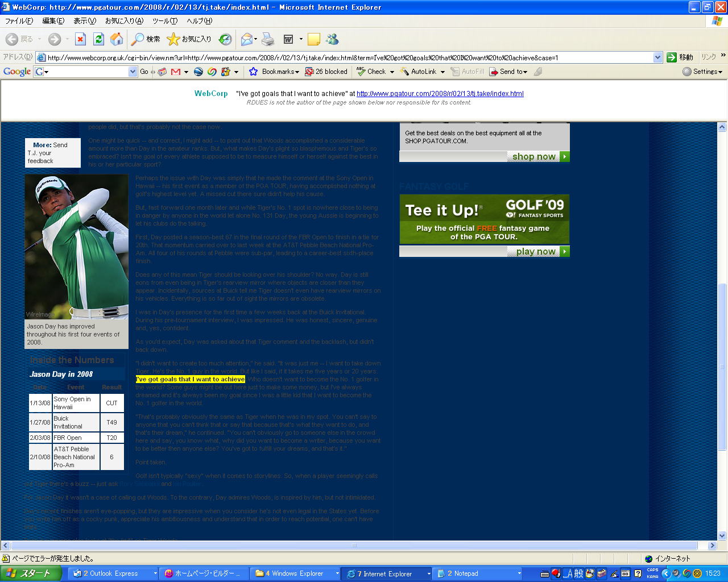Open the History icon in the toolbar
The height and width of the screenshot is (582, 728).
pos(225,39)
